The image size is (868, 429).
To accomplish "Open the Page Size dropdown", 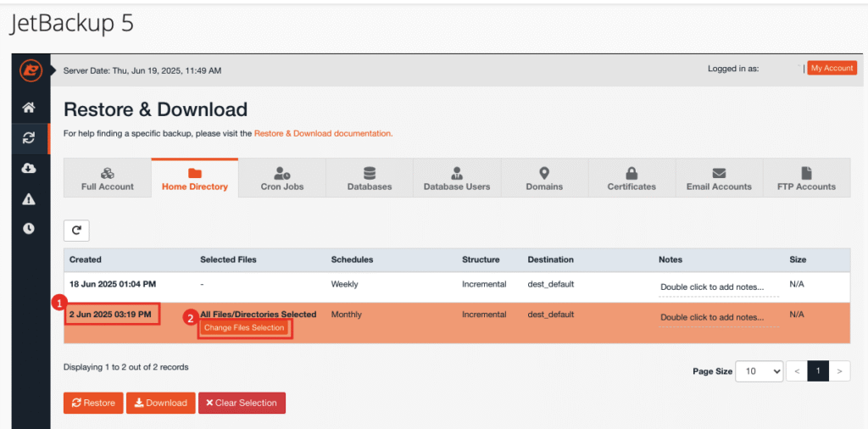I will [x=759, y=371].
